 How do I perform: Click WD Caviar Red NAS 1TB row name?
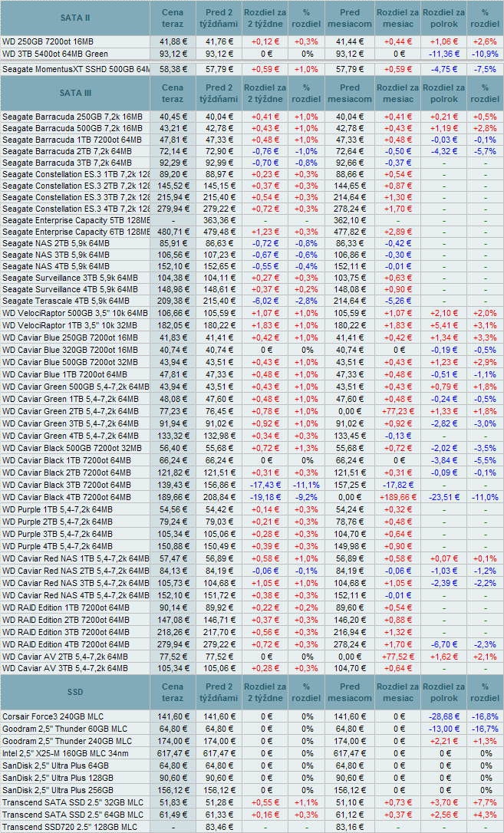coord(75,558)
